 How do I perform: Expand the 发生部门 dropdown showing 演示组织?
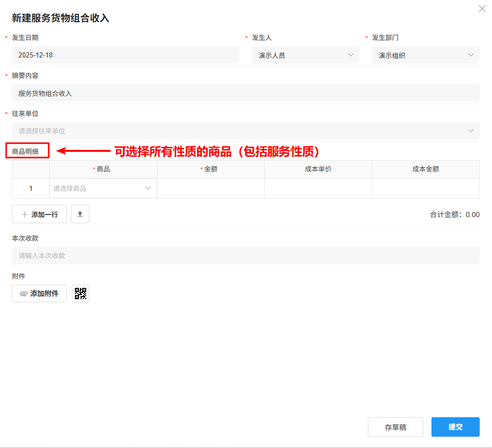425,55
